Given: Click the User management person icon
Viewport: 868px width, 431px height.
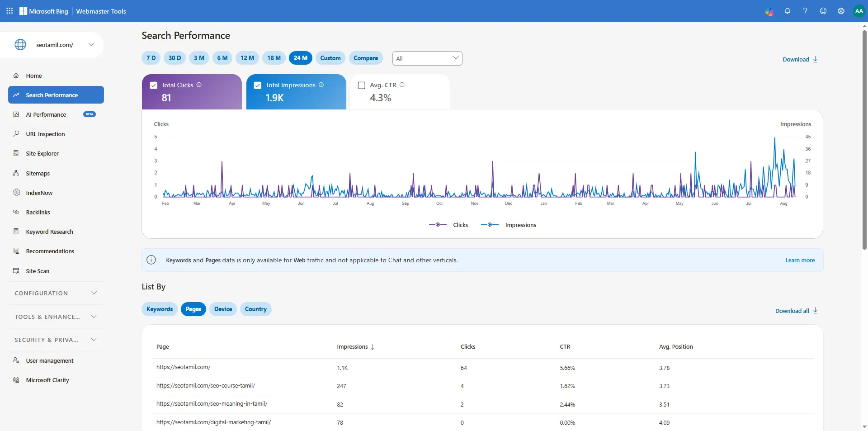Looking at the screenshot, I should (x=16, y=360).
